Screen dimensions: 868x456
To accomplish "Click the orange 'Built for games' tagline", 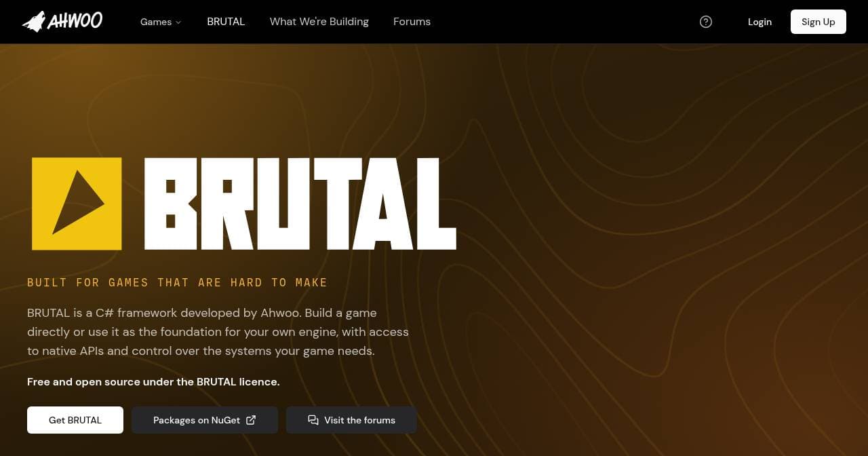I will pos(178,282).
